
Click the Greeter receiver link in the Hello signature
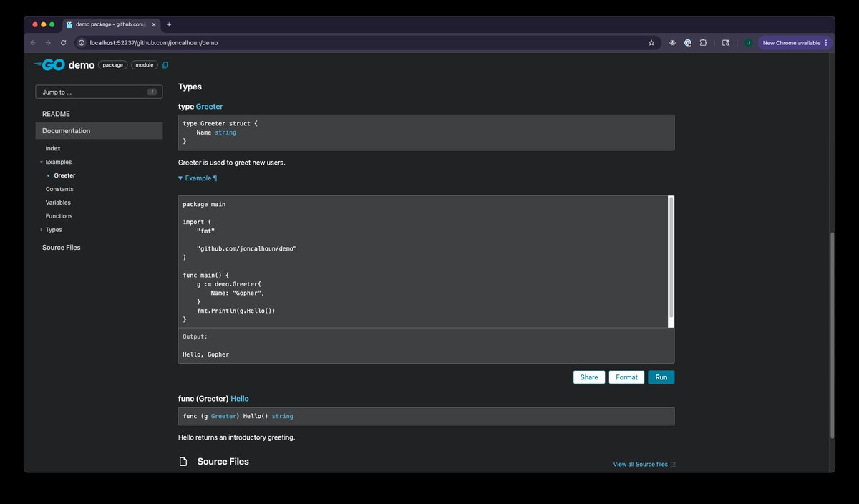tap(223, 416)
